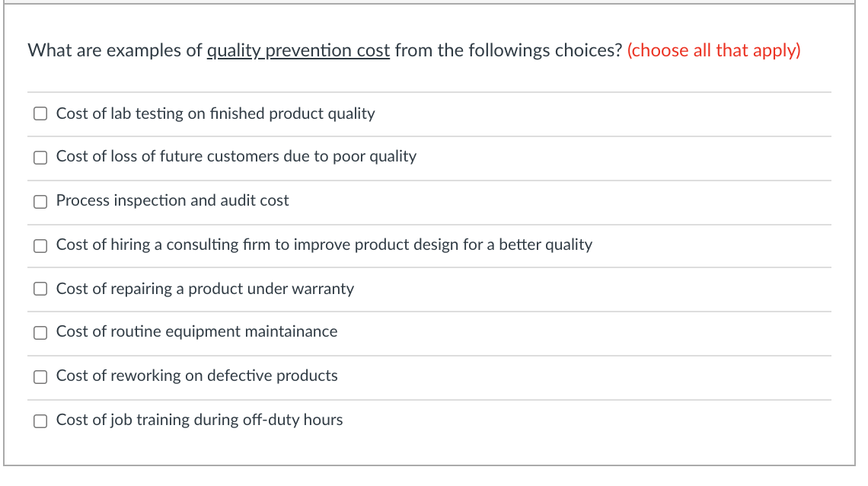This screenshot has width=868, height=486.
Task: Check the "Cost of routine equipment maintainance" option
Action: (x=40, y=332)
